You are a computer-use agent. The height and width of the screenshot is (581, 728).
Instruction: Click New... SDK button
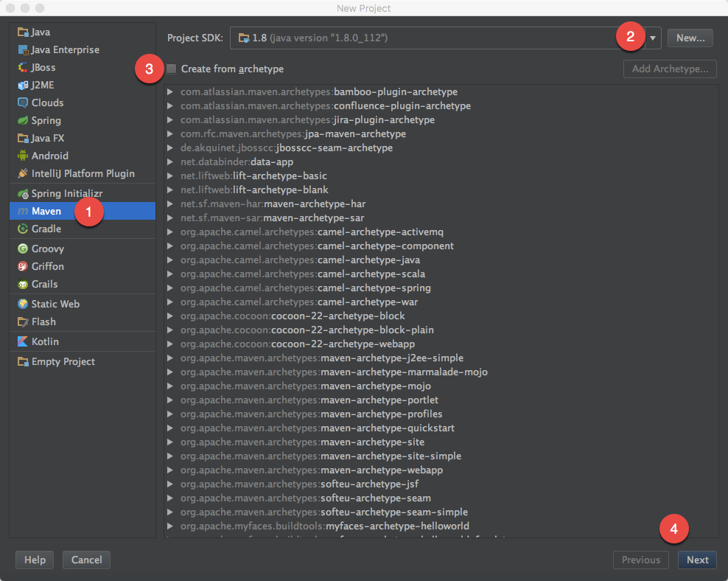(690, 38)
